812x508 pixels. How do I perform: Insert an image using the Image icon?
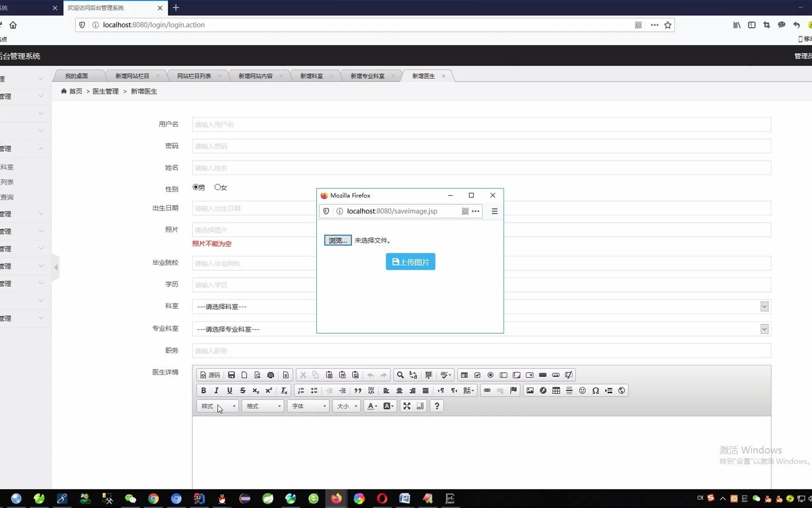(x=530, y=390)
